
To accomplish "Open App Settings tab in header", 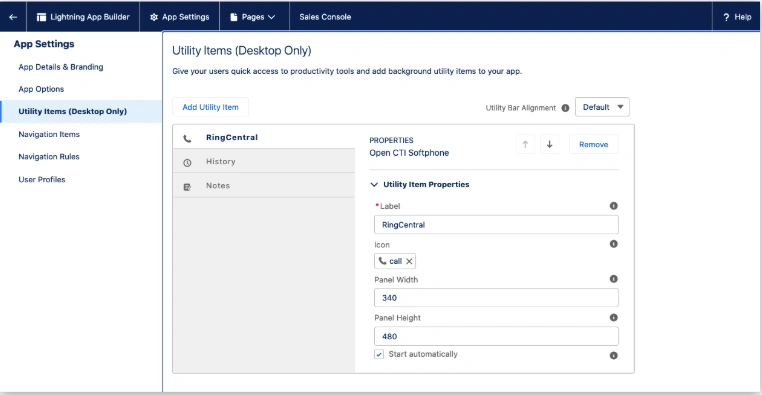I will coord(179,17).
